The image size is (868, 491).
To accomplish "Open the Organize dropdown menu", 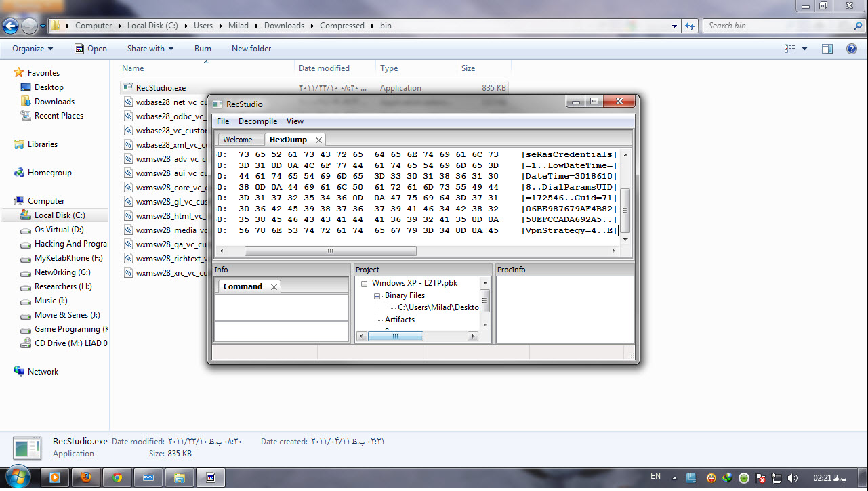I will pos(33,49).
